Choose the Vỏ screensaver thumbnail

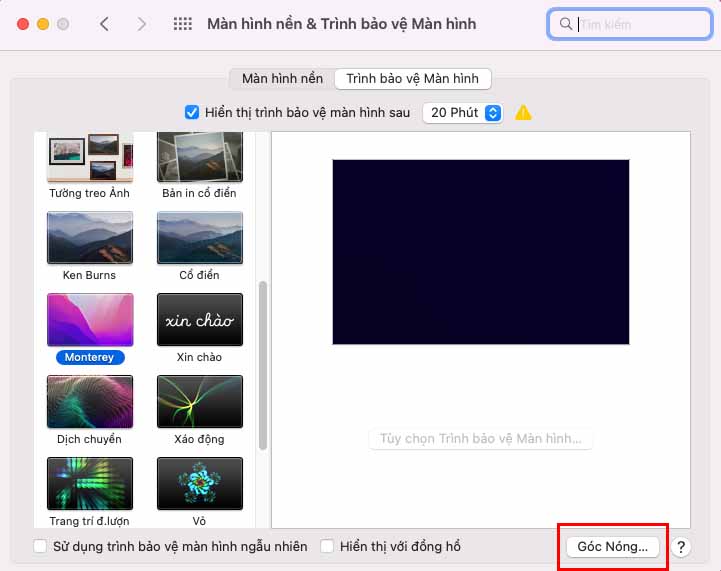pyautogui.click(x=200, y=483)
